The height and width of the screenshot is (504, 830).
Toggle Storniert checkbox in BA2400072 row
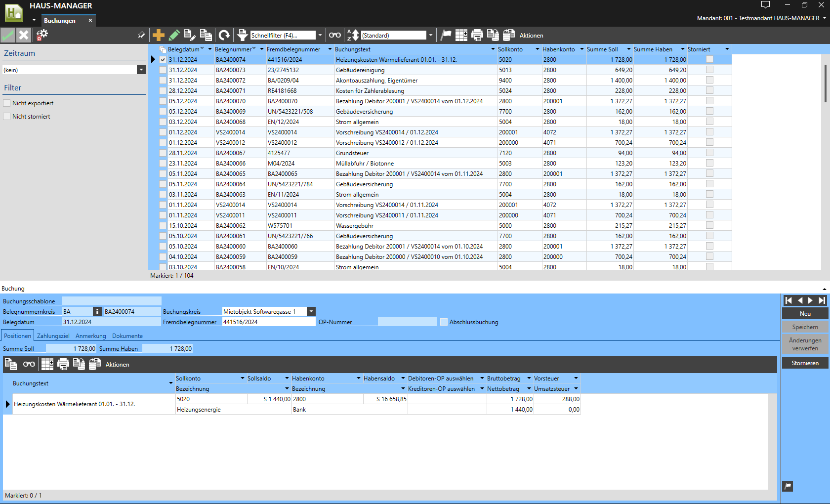coord(709,80)
